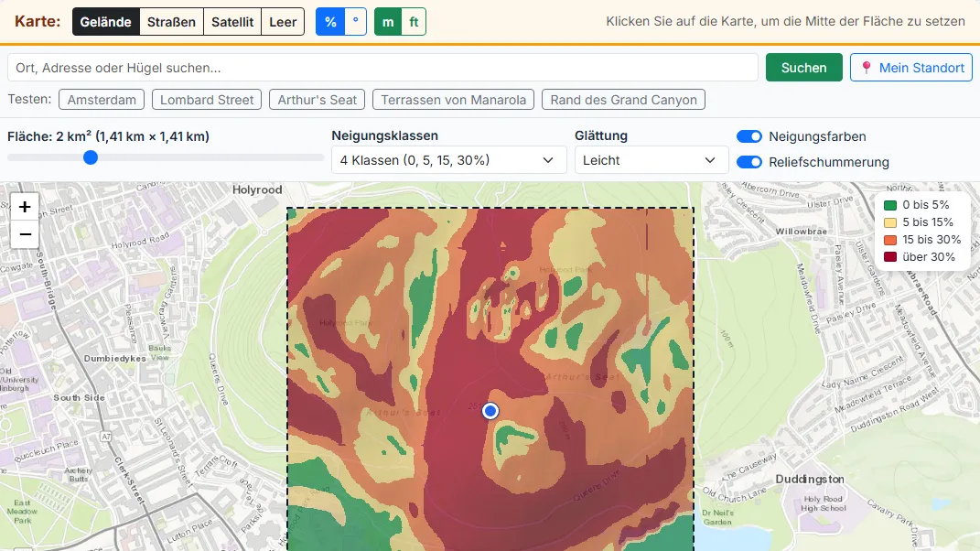Click the orange 15 bis 30% legend swatch
Viewport: 980px width, 551px height.
(x=890, y=240)
